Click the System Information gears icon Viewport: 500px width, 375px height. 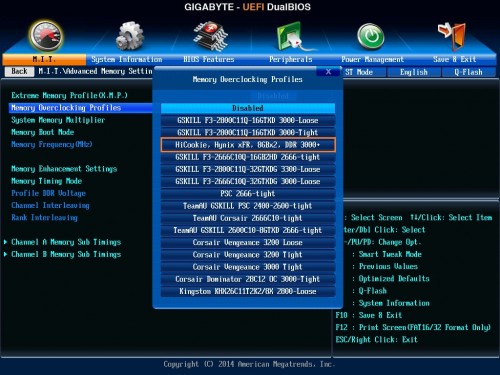130,36
